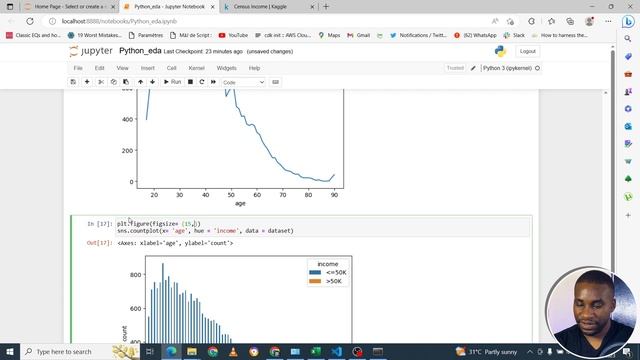
Task: Open the Cell menu
Action: [x=171, y=68]
